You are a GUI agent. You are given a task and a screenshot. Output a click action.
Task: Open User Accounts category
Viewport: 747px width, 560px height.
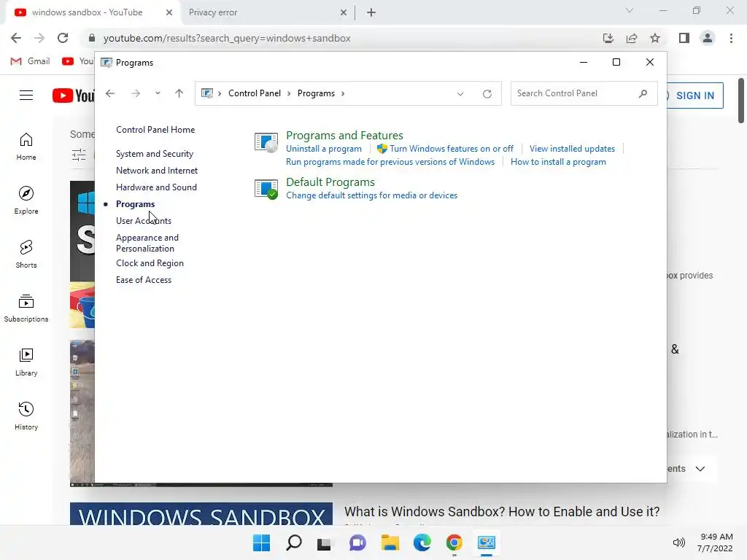[144, 220]
